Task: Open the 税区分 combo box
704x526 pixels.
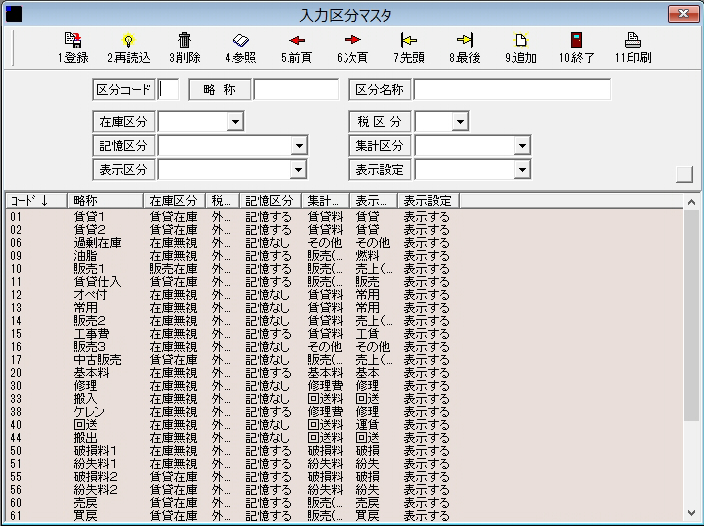Action: click(459, 122)
